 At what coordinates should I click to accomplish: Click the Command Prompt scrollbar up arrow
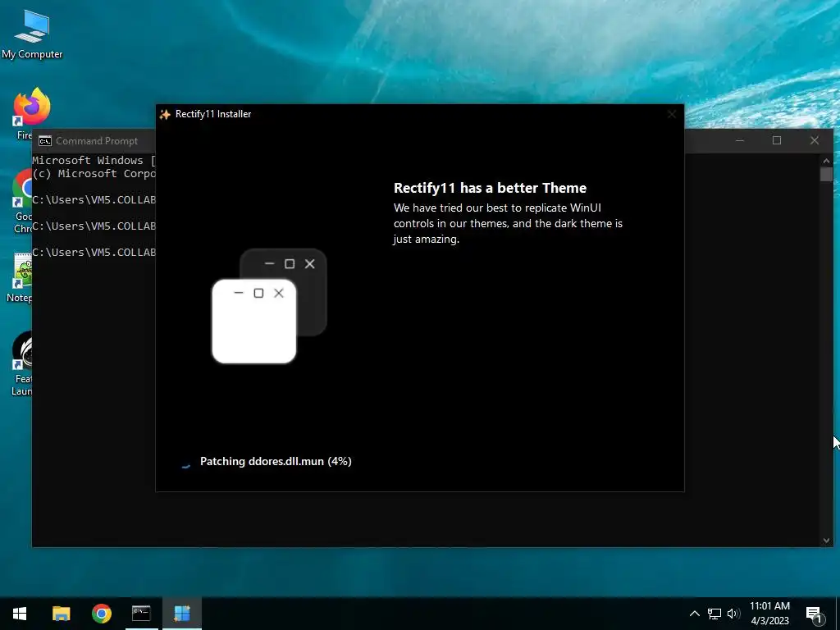826,160
